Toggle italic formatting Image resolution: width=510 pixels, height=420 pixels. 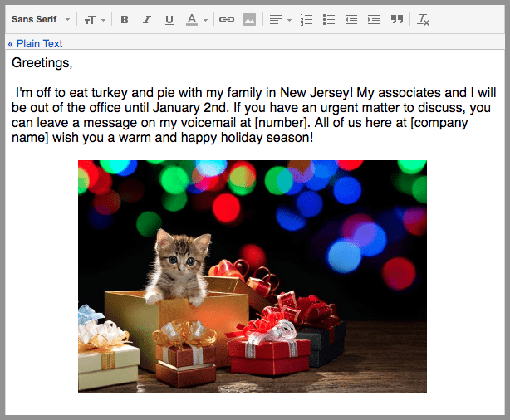[x=147, y=19]
